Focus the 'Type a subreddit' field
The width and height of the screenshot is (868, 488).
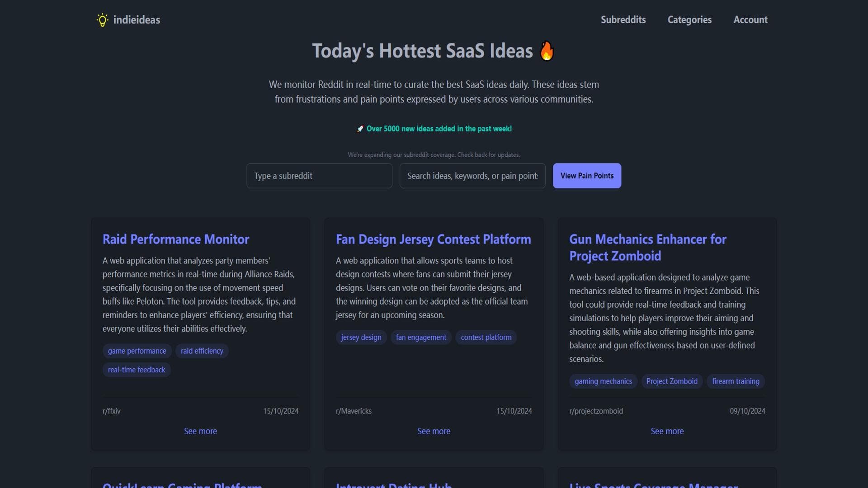click(319, 176)
